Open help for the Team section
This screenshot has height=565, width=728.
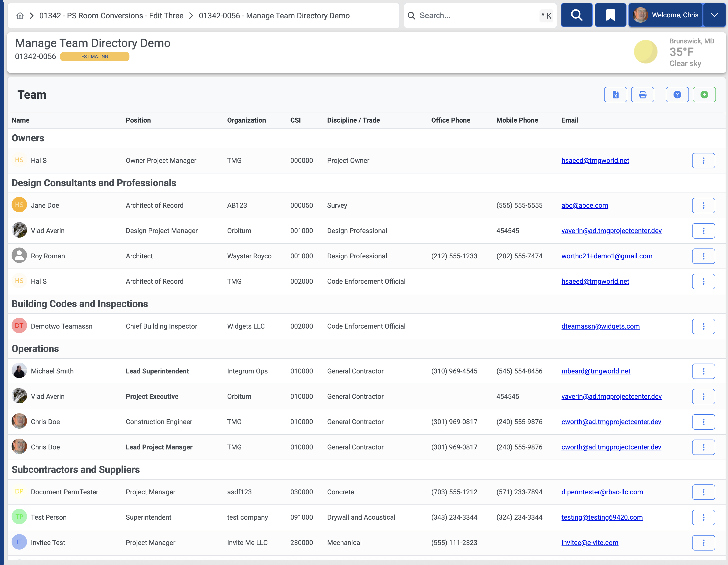(x=677, y=94)
